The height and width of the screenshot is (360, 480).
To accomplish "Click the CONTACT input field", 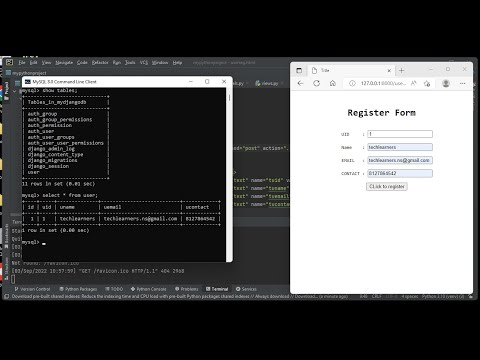I will click(400, 173).
